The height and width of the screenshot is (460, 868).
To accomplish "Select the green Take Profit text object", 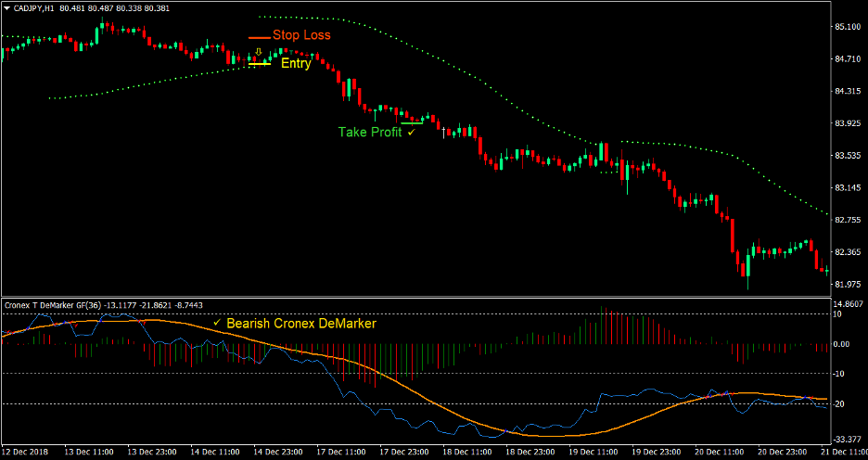I will click(370, 133).
